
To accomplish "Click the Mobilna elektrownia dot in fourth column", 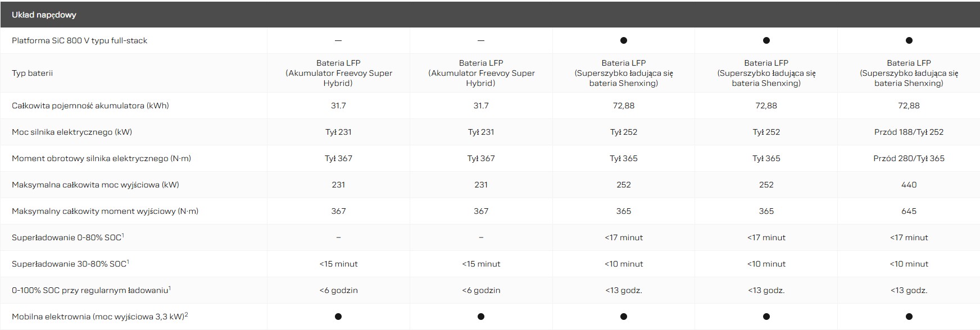I will [766, 317].
